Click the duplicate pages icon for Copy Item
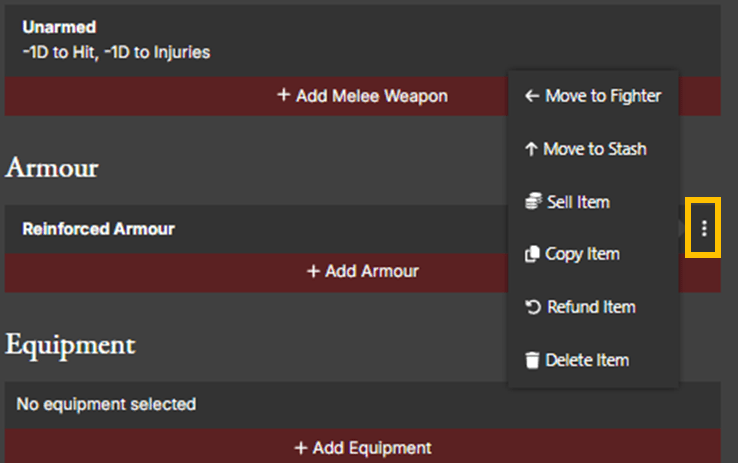 click(532, 255)
